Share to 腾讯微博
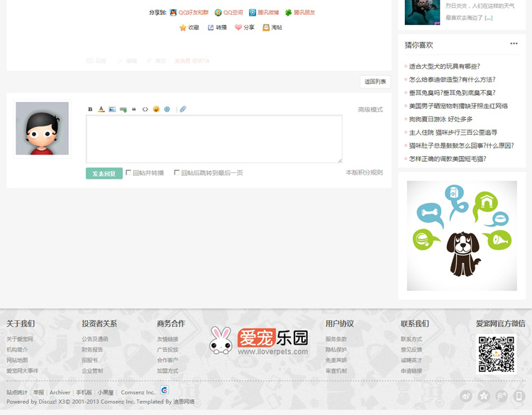The width and height of the screenshot is (532, 415). [x=264, y=13]
